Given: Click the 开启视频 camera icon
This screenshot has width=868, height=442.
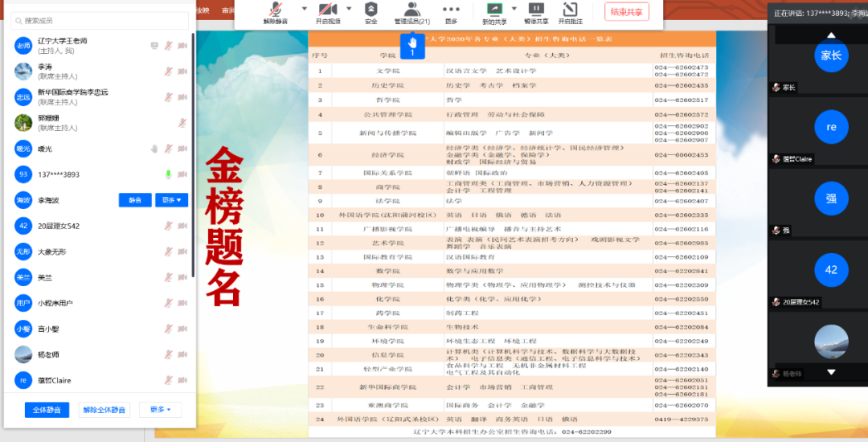Looking at the screenshot, I should (x=327, y=10).
